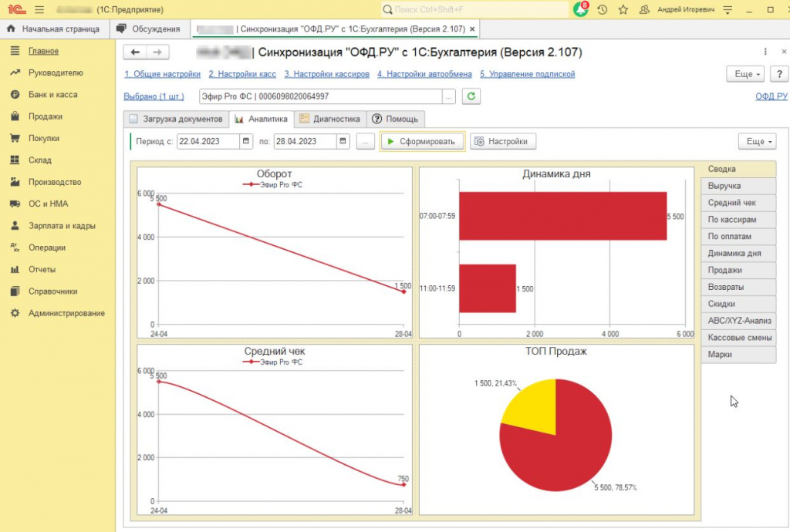Switch to the Загрузка документов tab

point(176,120)
